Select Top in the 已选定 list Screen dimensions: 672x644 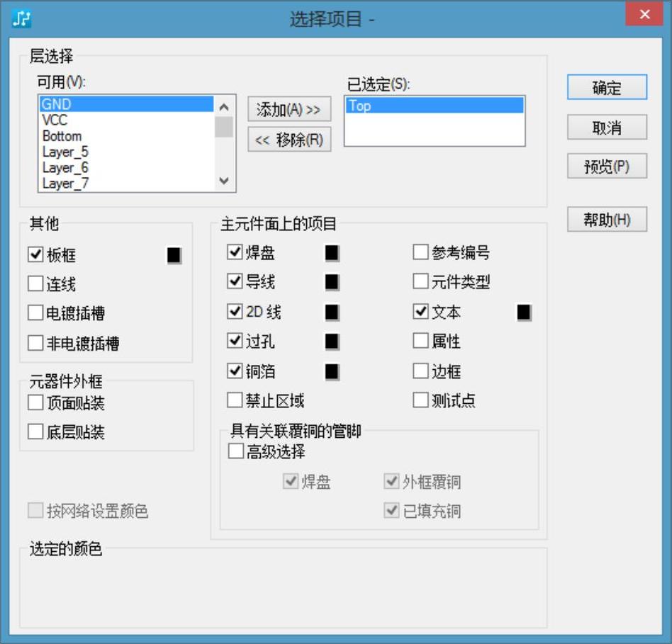tap(435, 106)
